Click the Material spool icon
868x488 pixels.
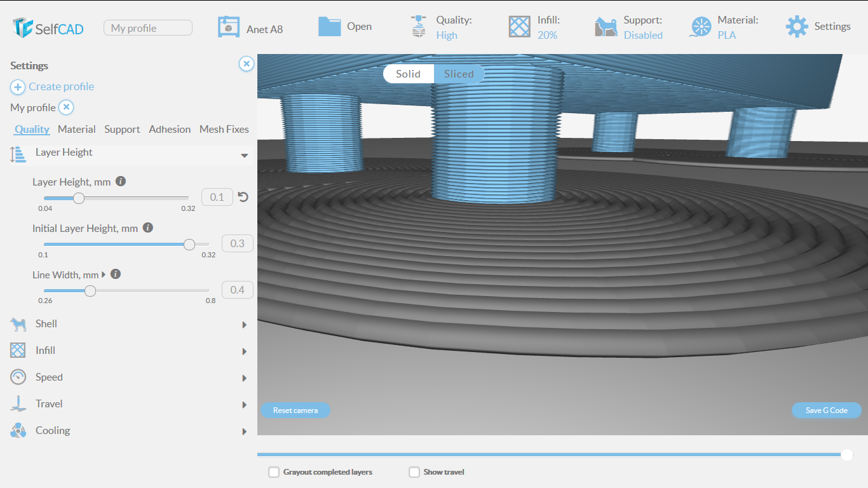click(701, 27)
